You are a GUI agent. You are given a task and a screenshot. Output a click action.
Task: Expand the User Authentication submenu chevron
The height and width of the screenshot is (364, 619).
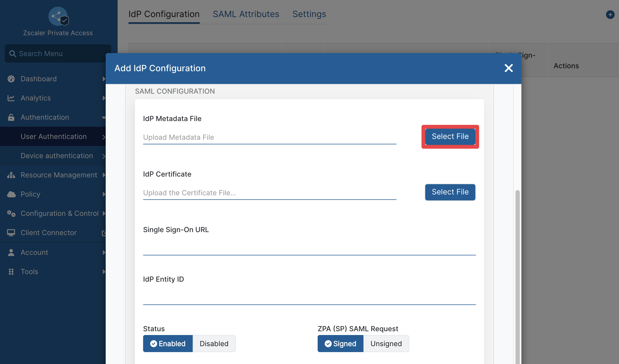[x=104, y=137]
